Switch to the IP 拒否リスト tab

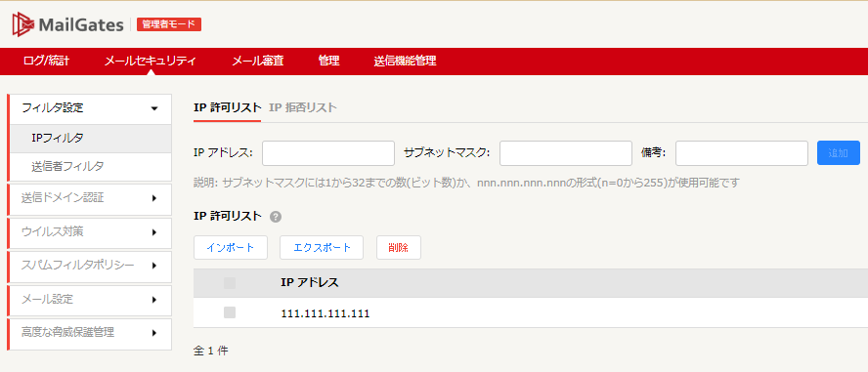tap(303, 107)
